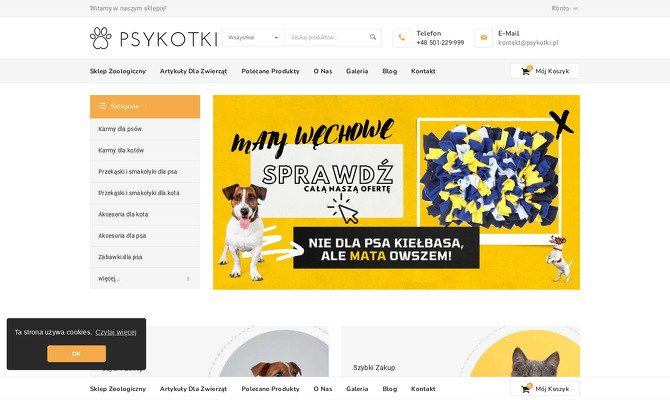Viewport: 670px width, 400px height.
Task: Open Blog in top menu
Action: (x=390, y=71)
